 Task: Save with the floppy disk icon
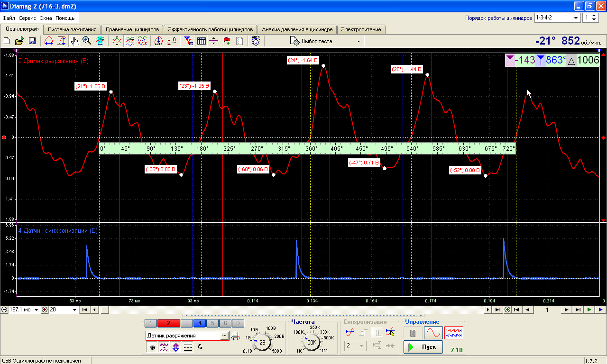pyautogui.click(x=32, y=41)
